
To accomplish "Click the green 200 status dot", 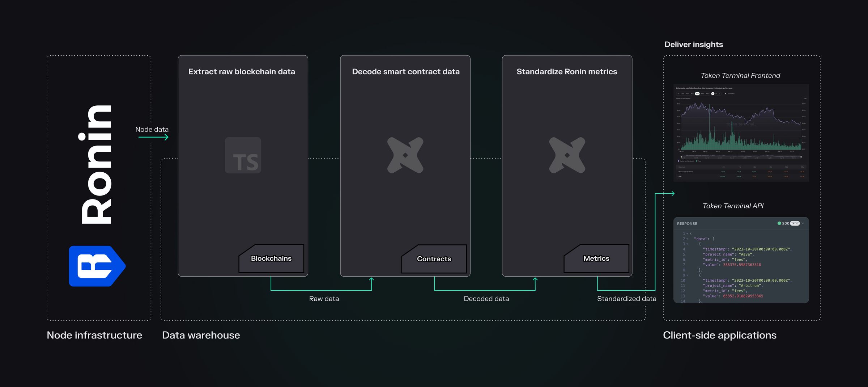I will coord(779,223).
